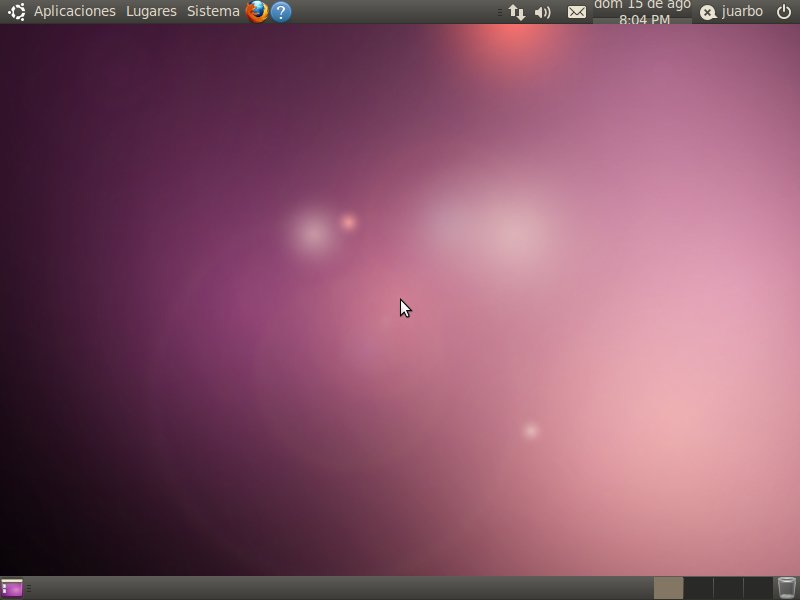Click the volume speaker icon
This screenshot has width=800, height=600.
pos(543,12)
